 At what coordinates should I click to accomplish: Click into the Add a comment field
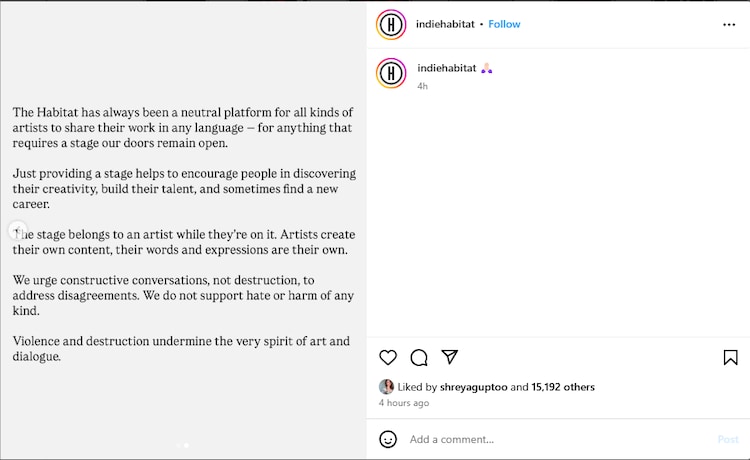click(550, 439)
